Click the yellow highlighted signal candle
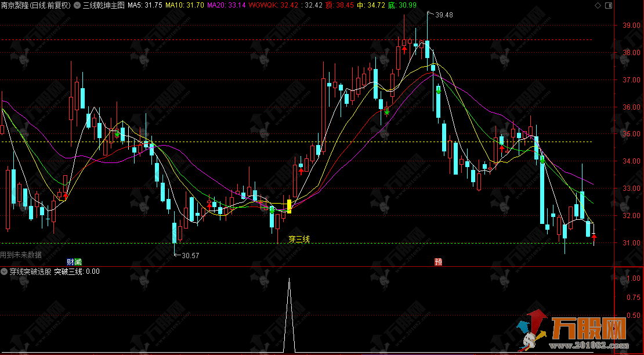The height and width of the screenshot is (355, 644). (289, 206)
